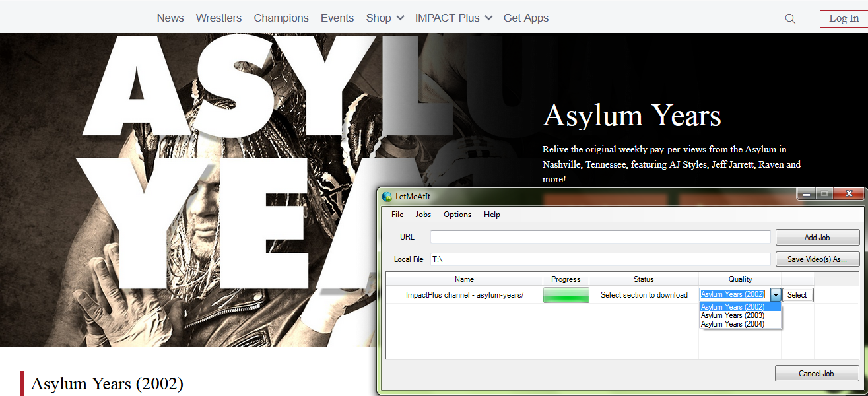Viewport: 868px width, 396px height.
Task: Go to the Wrestlers page link
Action: (x=218, y=18)
